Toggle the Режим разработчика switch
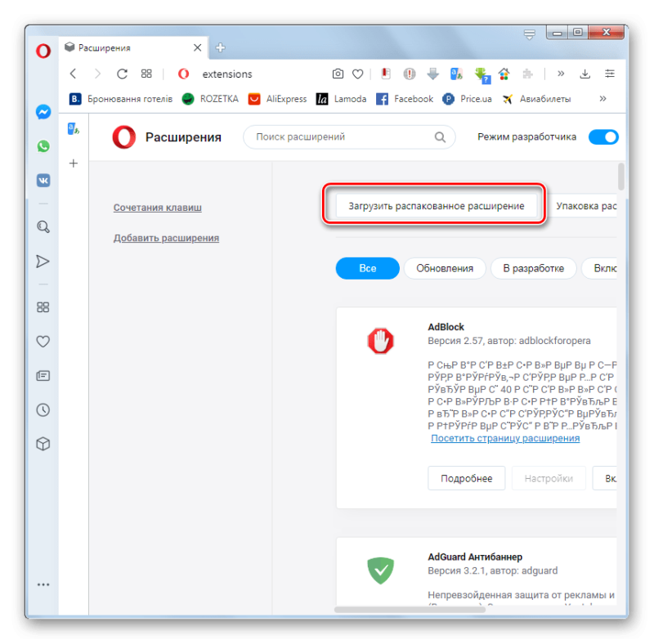Image resolution: width=654 pixels, height=644 pixels. click(603, 136)
